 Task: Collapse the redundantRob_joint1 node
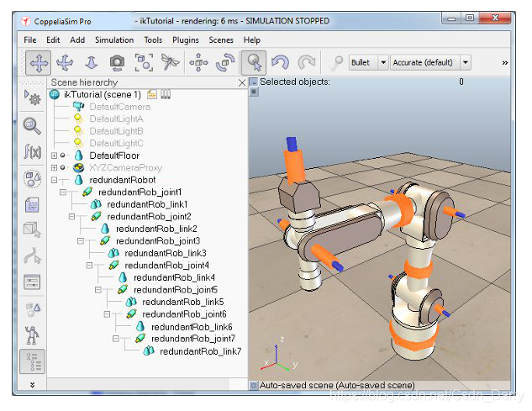(63, 192)
